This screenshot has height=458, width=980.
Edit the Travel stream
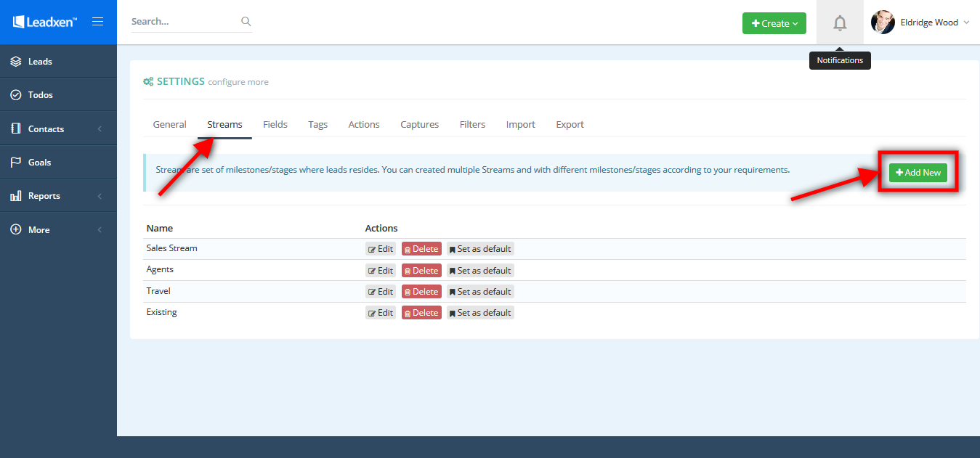click(381, 292)
